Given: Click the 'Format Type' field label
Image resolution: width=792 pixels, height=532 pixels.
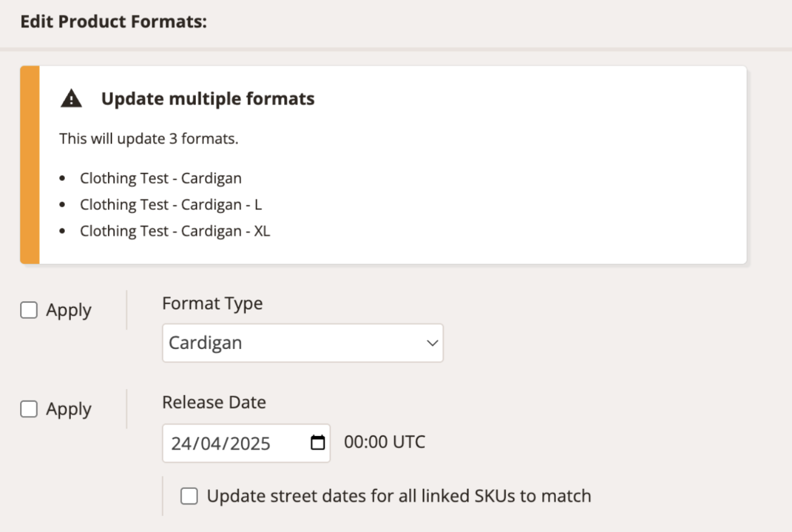Looking at the screenshot, I should pos(212,304).
